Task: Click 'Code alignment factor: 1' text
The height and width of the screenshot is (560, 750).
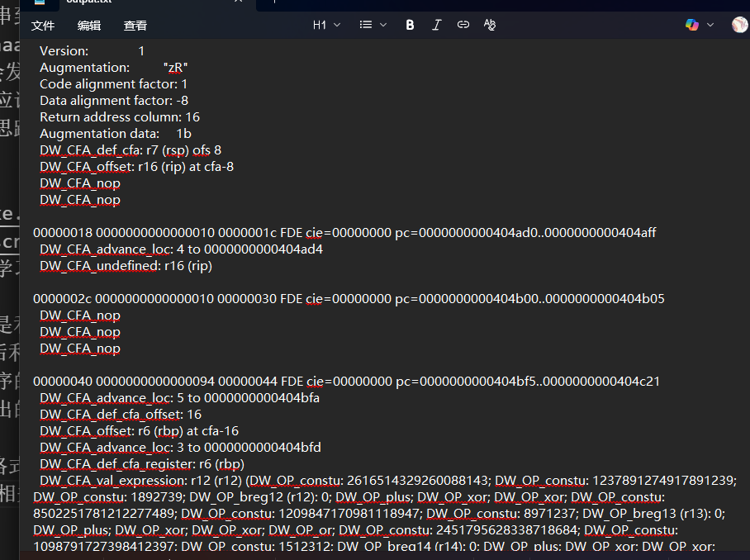Action: point(113,84)
